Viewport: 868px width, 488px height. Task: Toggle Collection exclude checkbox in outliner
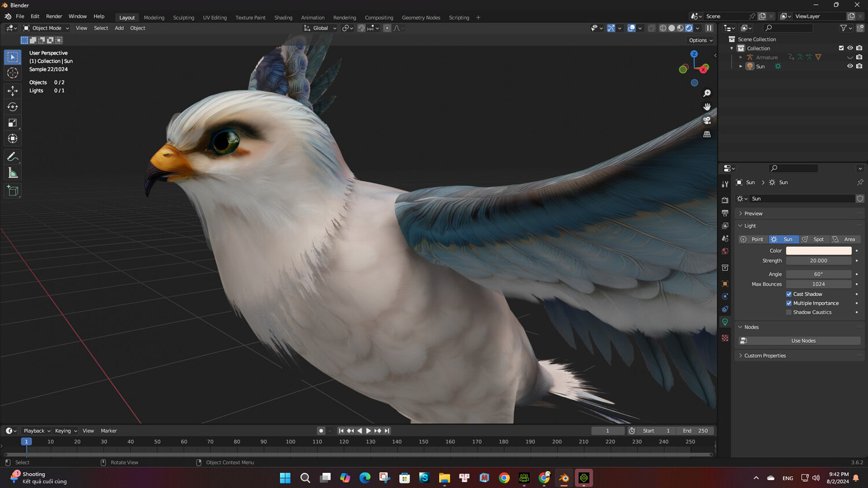[841, 48]
